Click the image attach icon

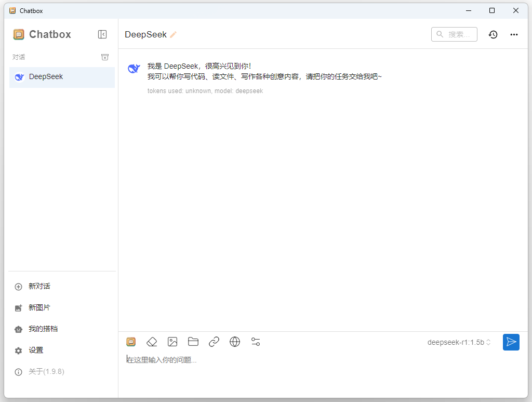pos(172,342)
